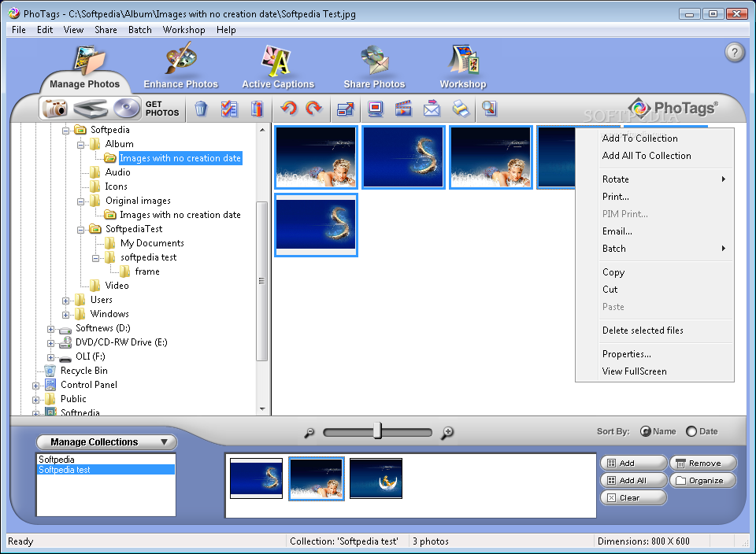Expand the Users folder
The height and width of the screenshot is (554, 756).
tap(65, 301)
